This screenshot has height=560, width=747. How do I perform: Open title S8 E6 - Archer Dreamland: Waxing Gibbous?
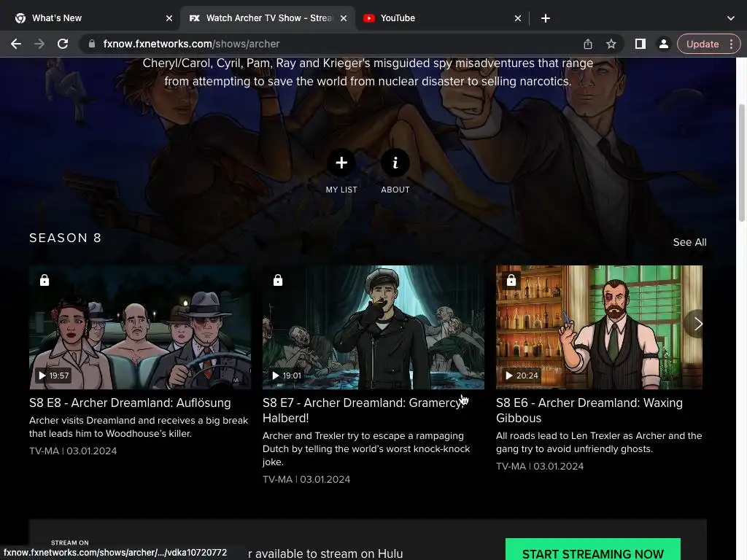coord(589,411)
